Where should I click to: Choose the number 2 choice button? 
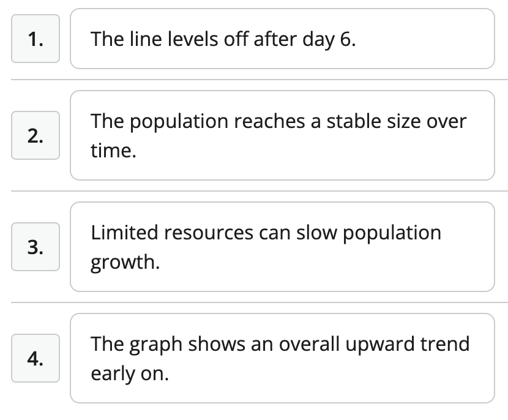[35, 135]
